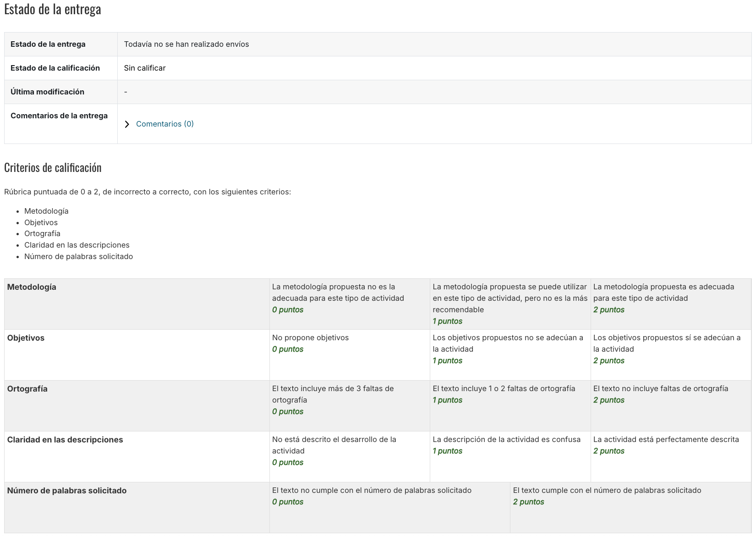
Task: Click the 'Criterios de calificación' heading
Action: click(53, 168)
